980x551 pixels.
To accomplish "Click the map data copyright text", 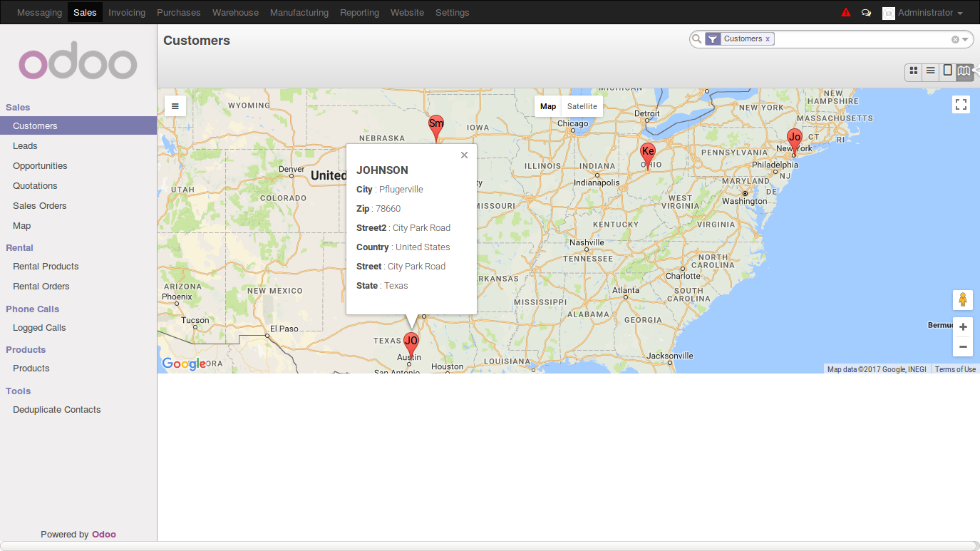I will [x=877, y=369].
